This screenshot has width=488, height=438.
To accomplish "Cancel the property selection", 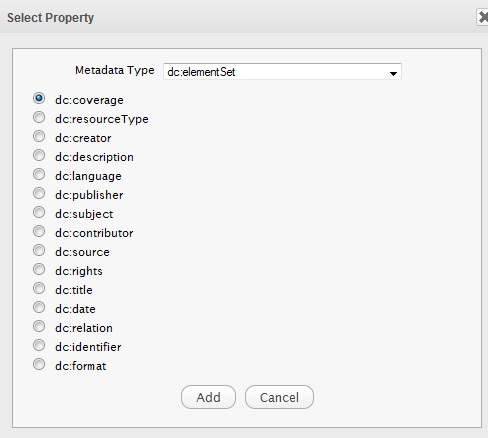I will [x=279, y=397].
